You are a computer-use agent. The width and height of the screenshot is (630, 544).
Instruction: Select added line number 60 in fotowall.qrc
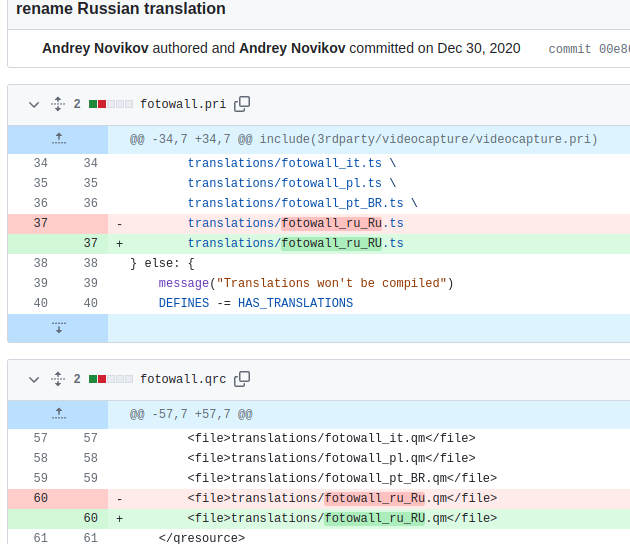point(91,518)
